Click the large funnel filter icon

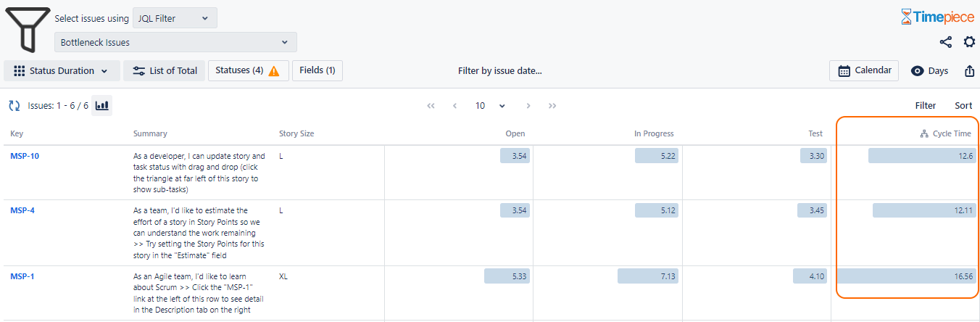click(28, 30)
